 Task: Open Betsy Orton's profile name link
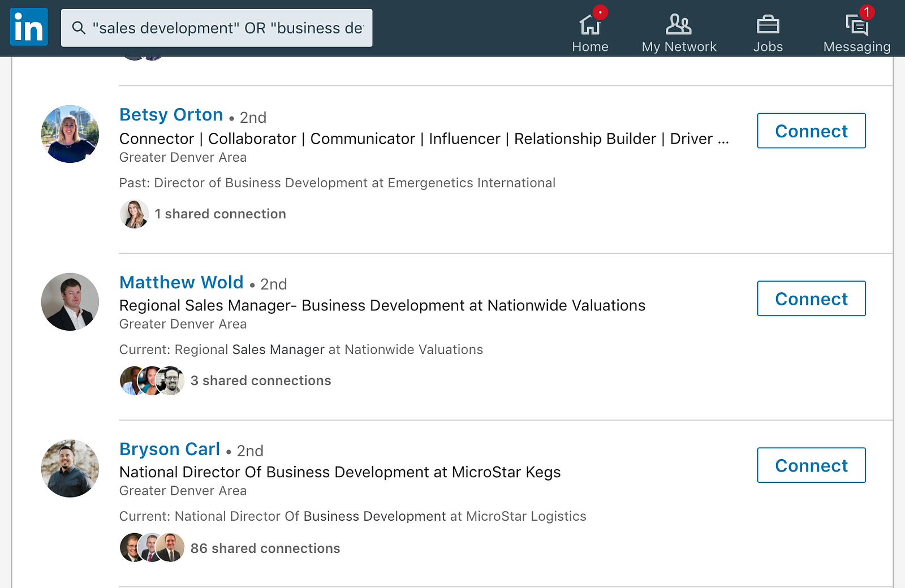171,115
